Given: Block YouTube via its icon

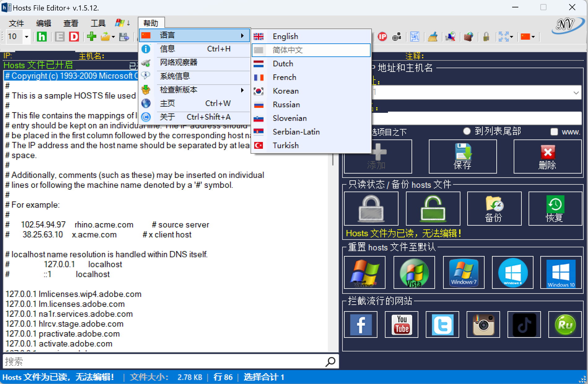Looking at the screenshot, I should tap(402, 324).
